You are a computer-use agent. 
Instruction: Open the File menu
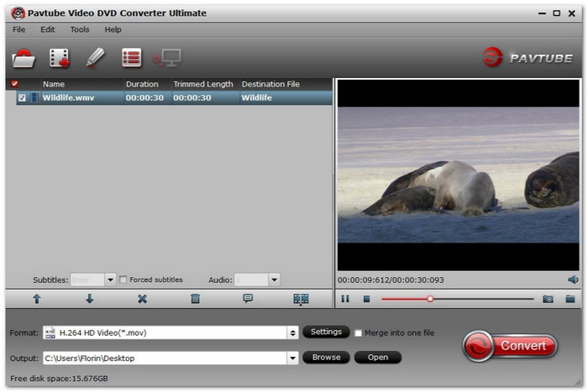[x=18, y=29]
